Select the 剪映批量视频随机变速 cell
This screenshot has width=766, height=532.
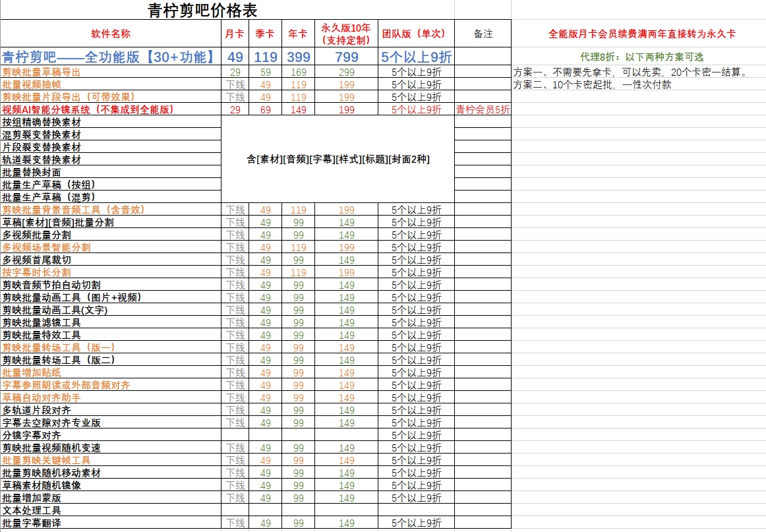point(111,448)
